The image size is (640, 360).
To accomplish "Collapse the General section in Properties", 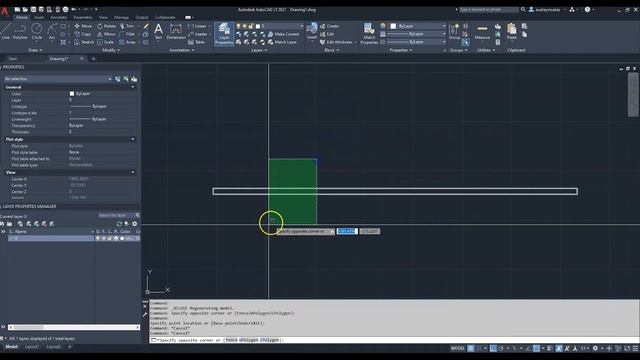I will click(x=133, y=87).
